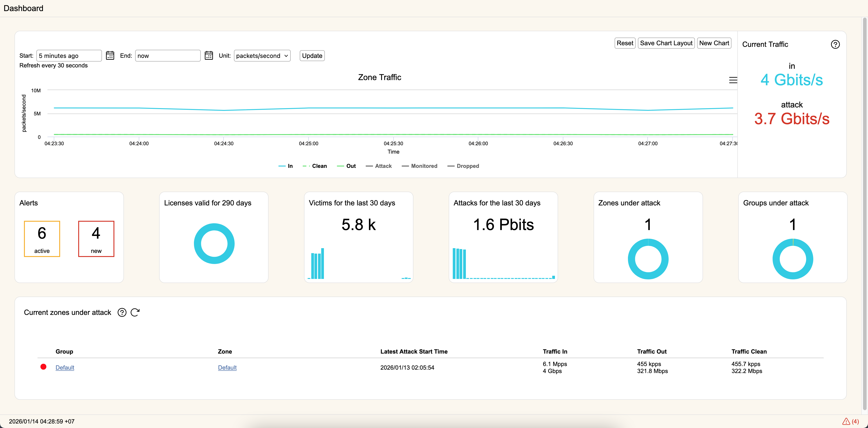Toggle the Clean series in chart legend
The height and width of the screenshot is (428, 868).
tap(315, 166)
